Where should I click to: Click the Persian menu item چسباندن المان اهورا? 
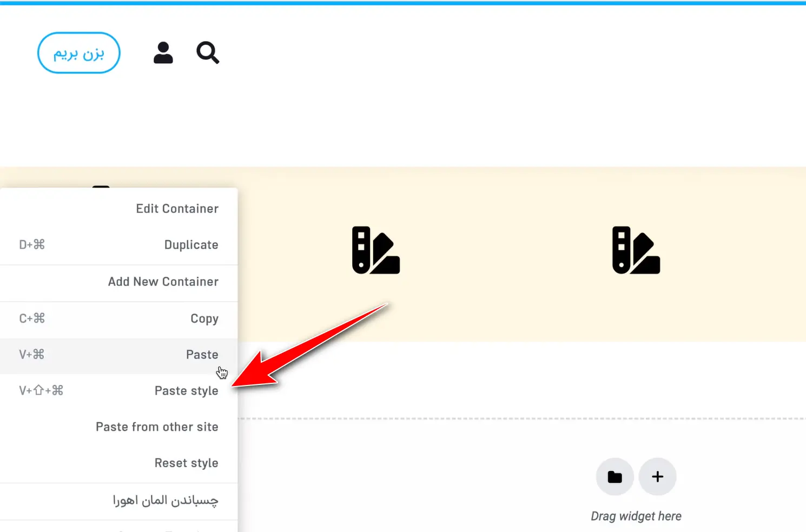click(x=166, y=501)
